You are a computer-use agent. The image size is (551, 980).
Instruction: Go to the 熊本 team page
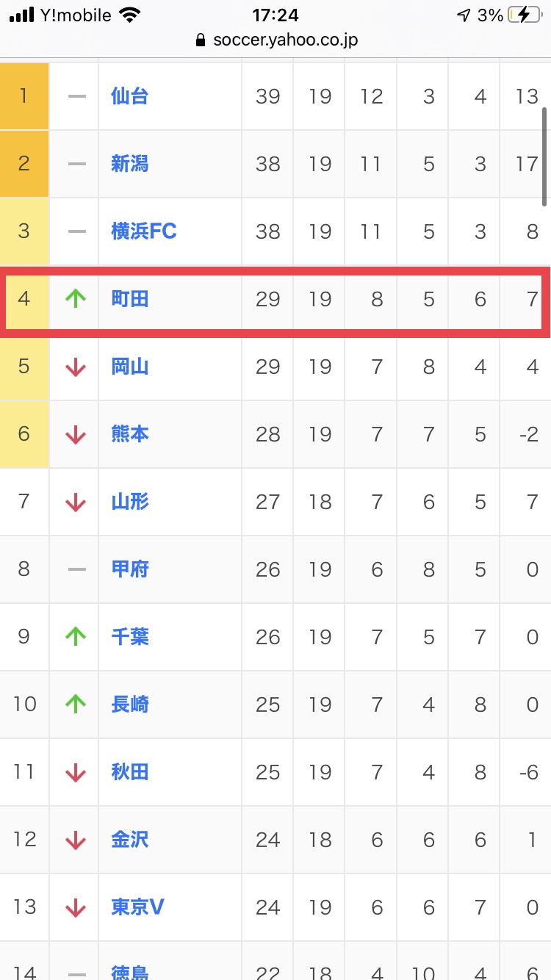click(130, 434)
